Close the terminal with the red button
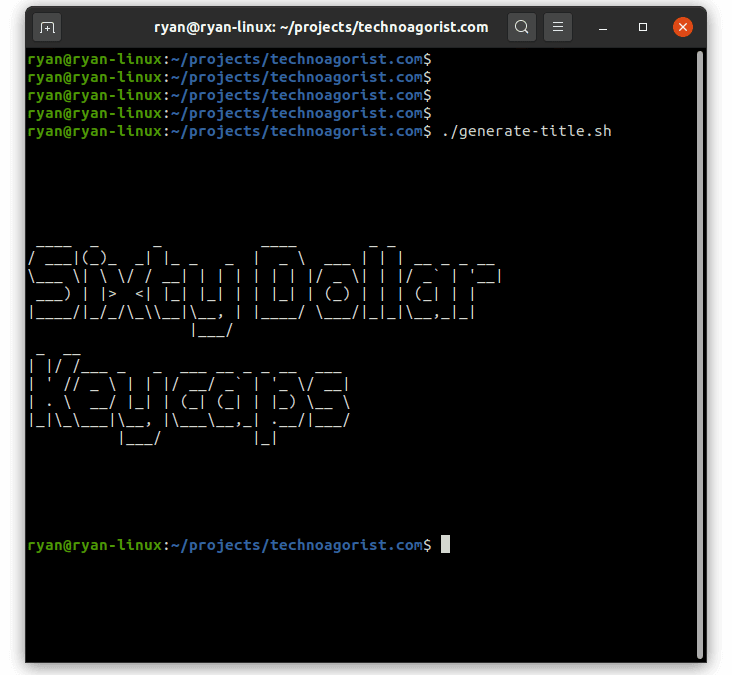 pyautogui.click(x=683, y=28)
